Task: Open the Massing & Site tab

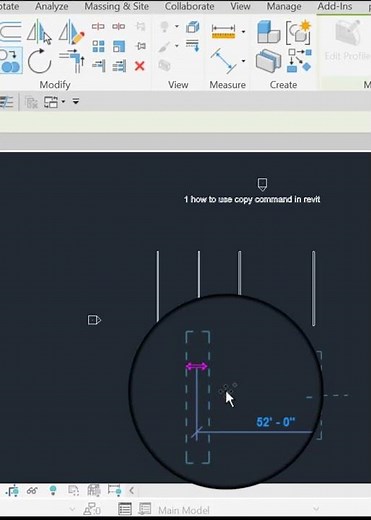Action: click(116, 6)
